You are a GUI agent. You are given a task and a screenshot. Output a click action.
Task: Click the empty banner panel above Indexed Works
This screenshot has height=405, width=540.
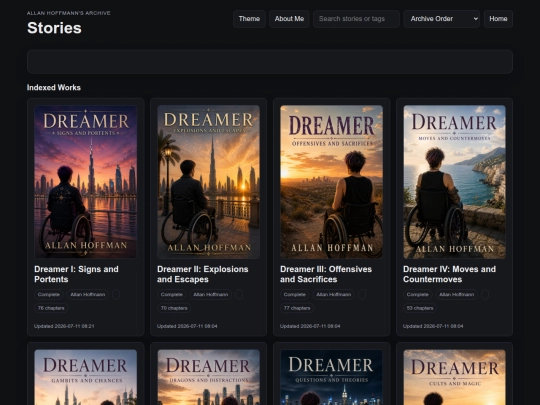[270, 62]
